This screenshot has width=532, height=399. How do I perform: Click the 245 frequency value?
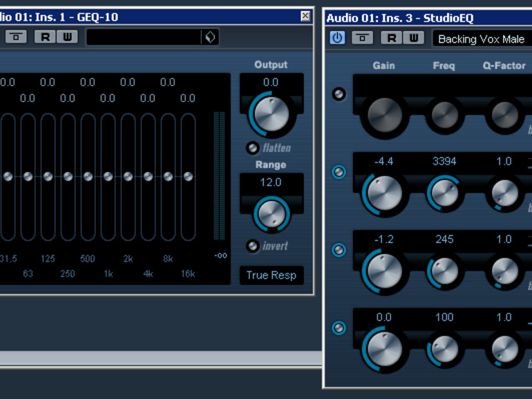(444, 240)
